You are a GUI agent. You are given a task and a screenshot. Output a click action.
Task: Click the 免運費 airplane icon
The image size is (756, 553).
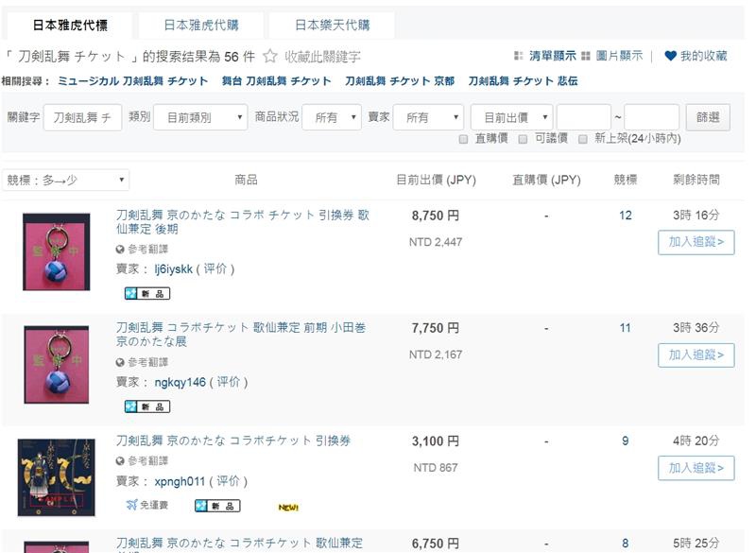131,505
